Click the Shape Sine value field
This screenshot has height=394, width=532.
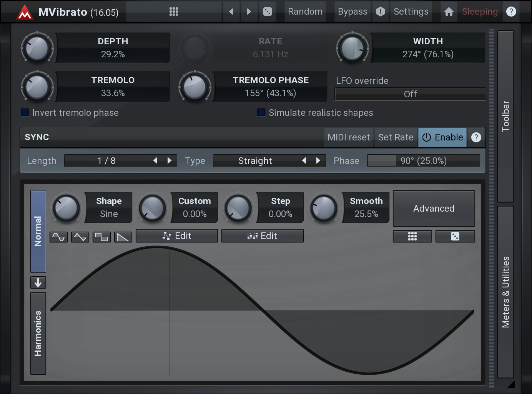point(109,207)
